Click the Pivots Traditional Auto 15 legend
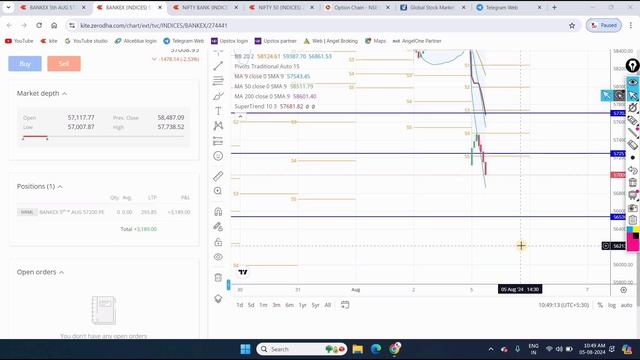Viewport: 640px width, 360px height. (267, 66)
